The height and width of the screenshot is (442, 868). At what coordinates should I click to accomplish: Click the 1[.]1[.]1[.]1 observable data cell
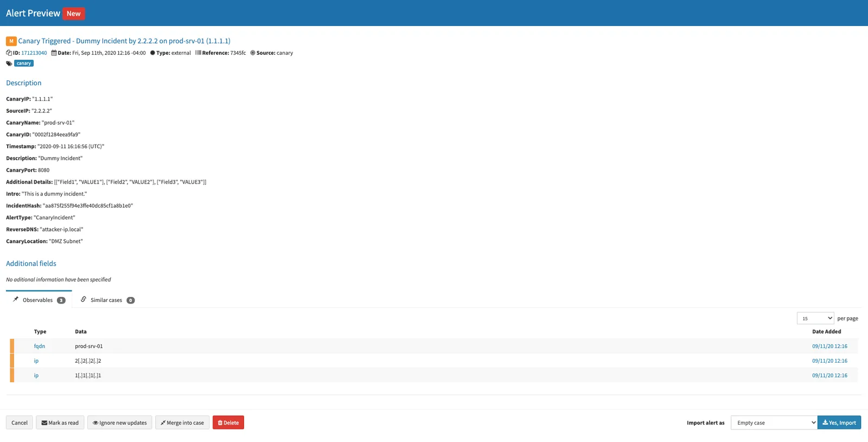point(88,375)
